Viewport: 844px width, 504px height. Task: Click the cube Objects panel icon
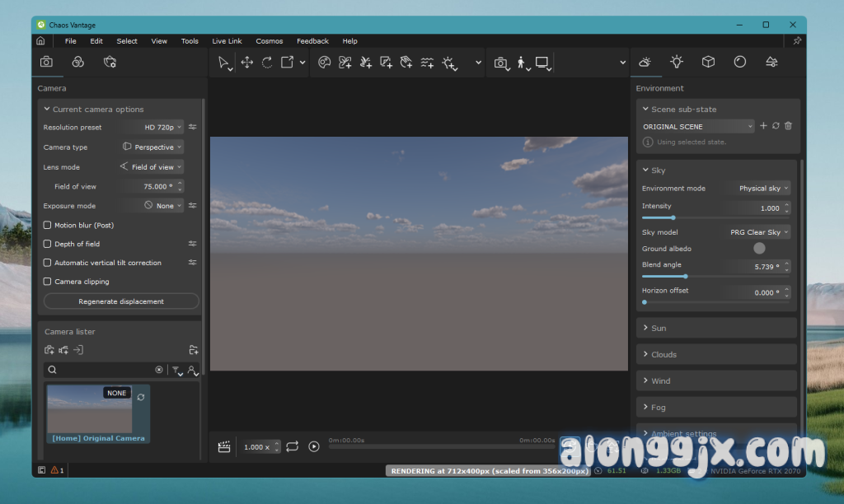tap(708, 62)
